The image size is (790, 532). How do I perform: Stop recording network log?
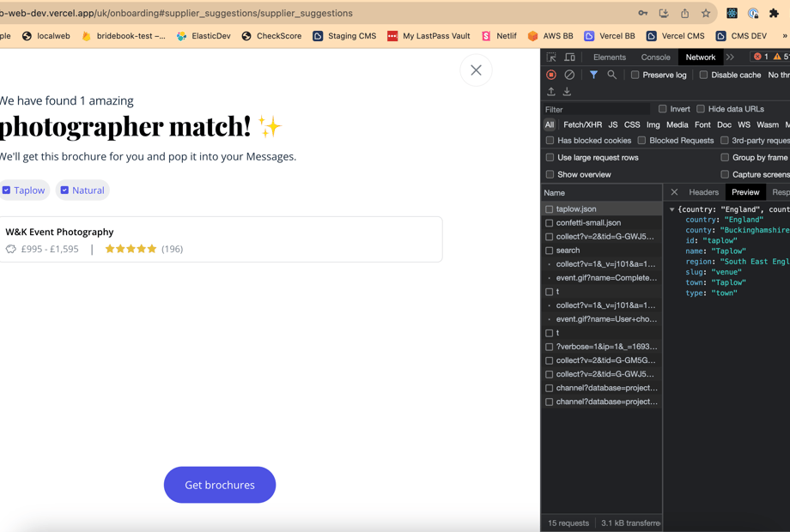pyautogui.click(x=551, y=76)
